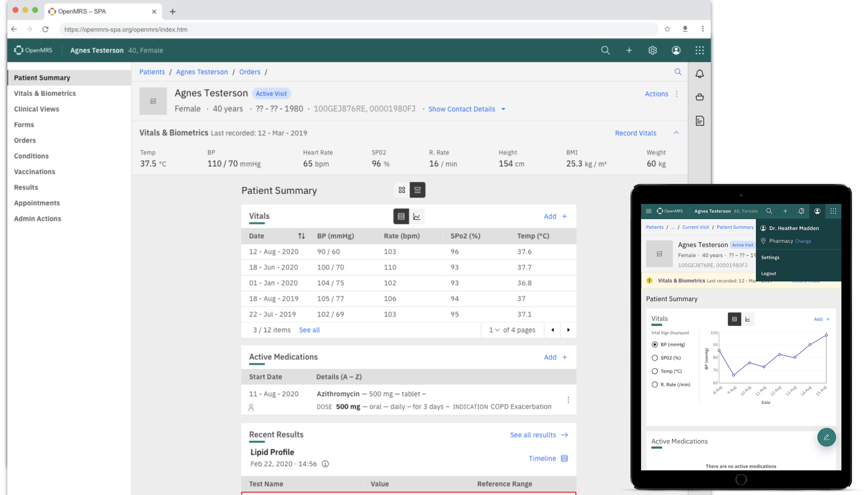
Task: Open a new browser tab
Action: 172,12
